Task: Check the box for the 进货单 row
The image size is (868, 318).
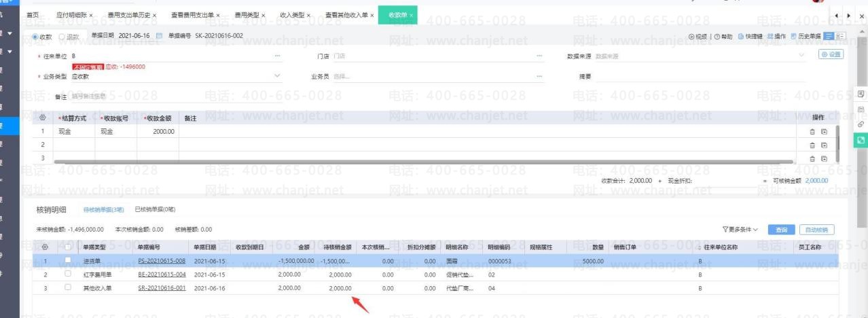Action: 68,260
